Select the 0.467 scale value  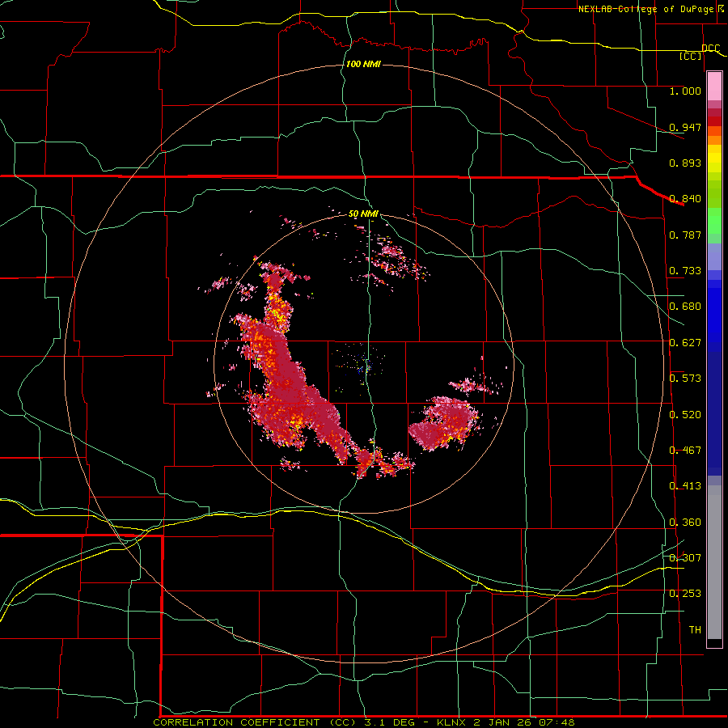(685, 451)
